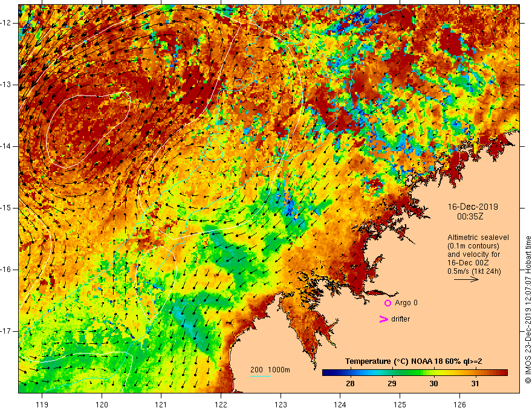This screenshot has width=532, height=411.
Task: Click the '0.5m/s (1kt 24h)' text
Action: point(474,271)
